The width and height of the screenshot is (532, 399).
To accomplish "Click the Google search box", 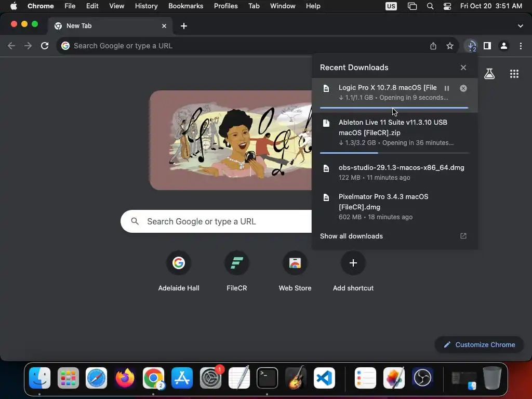I will (x=216, y=221).
